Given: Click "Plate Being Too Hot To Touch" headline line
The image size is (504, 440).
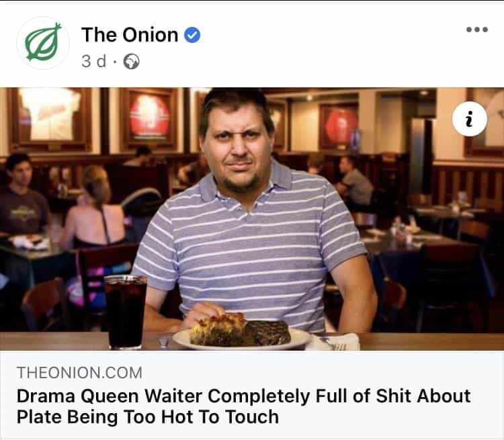Looking at the screenshot, I should [148, 417].
